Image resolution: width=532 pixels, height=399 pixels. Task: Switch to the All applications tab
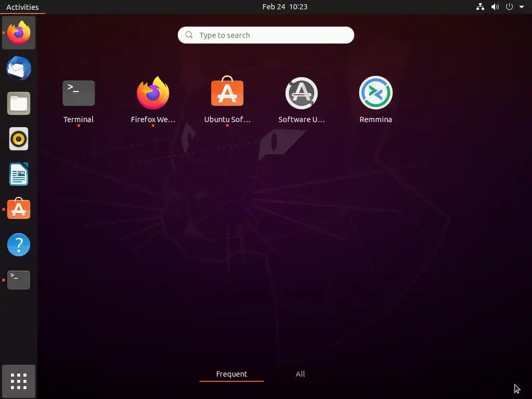[x=300, y=374]
